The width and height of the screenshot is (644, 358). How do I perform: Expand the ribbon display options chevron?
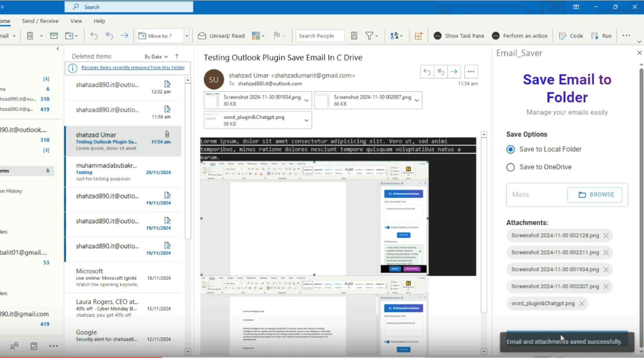click(x=639, y=42)
